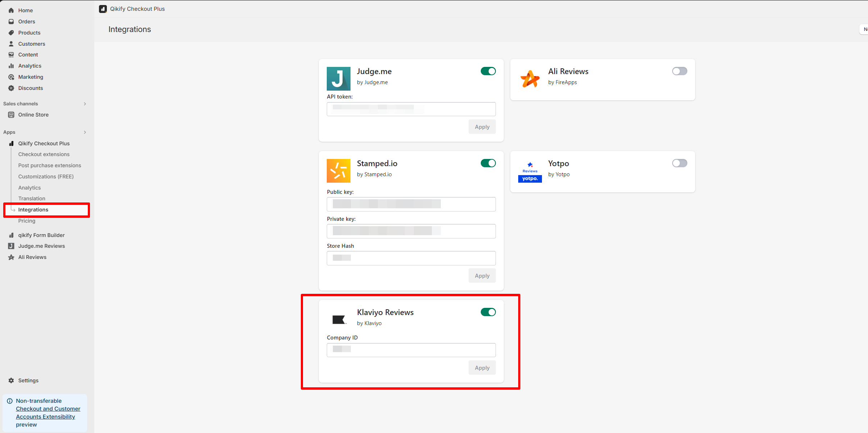Click the Ali Reviews star icon in sidebar
Image resolution: width=868 pixels, height=433 pixels.
11,257
